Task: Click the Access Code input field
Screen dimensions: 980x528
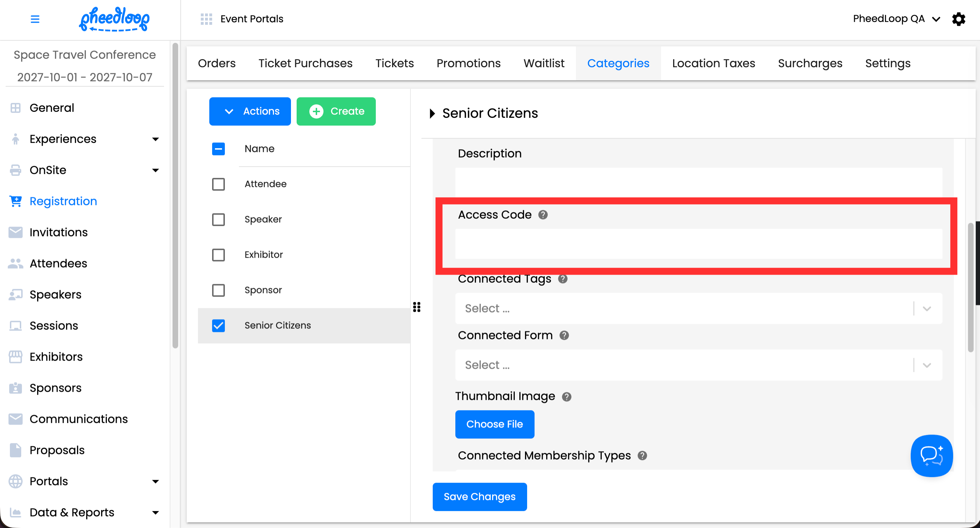Action: click(x=698, y=244)
